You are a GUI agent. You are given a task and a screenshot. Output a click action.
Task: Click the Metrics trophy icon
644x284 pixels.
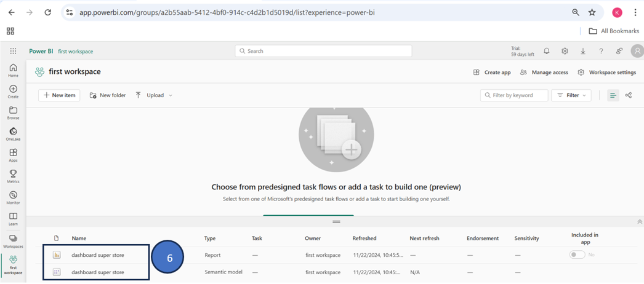[13, 176]
